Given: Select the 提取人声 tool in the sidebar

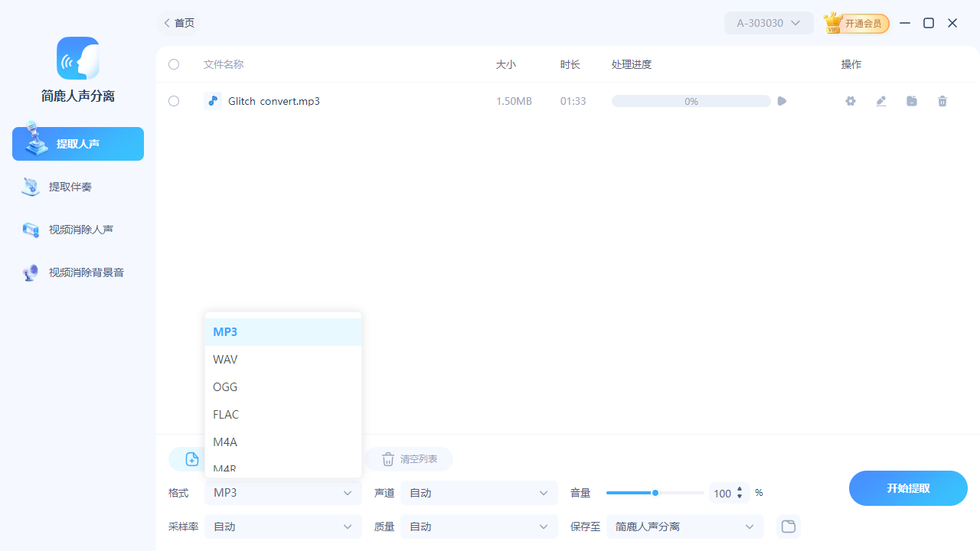Looking at the screenshot, I should pyautogui.click(x=77, y=143).
